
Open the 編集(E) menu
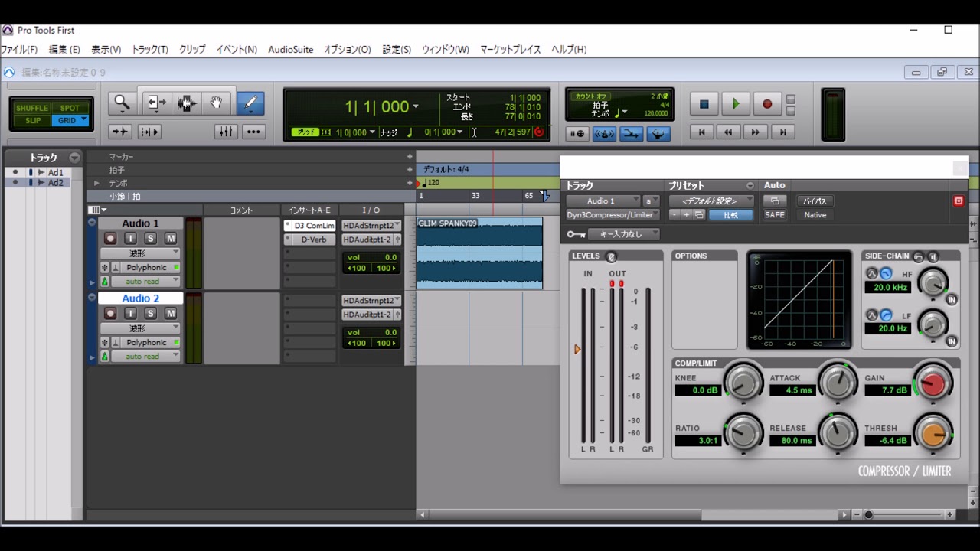pyautogui.click(x=64, y=49)
